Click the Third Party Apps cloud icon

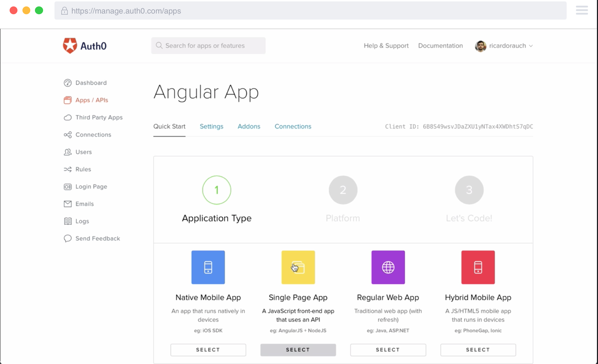[68, 118]
